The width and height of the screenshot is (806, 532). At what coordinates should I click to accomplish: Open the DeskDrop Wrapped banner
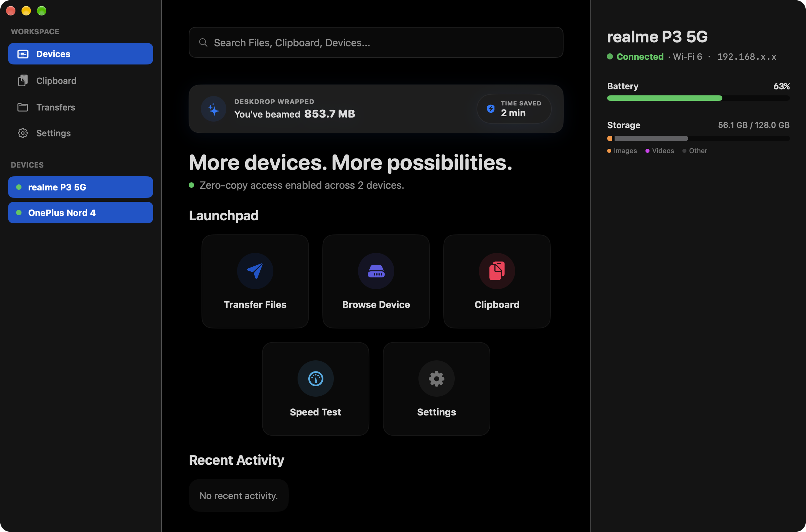(x=376, y=108)
